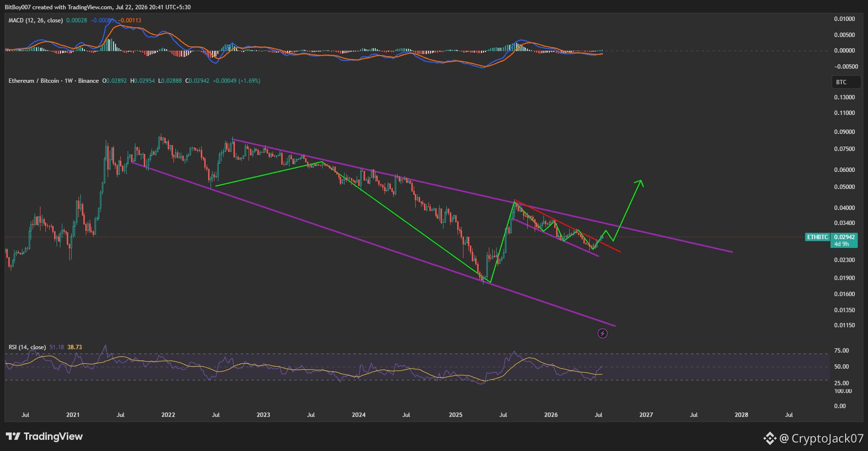Click the change value +0.00049 (+1.69%)
The height and width of the screenshot is (451, 868).
coord(236,81)
